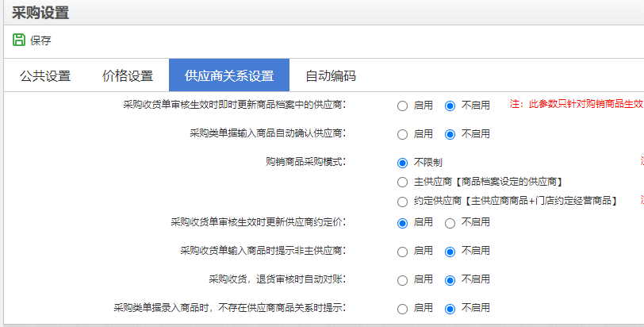
Task: Open the 价格设置 tab
Action: [128, 75]
